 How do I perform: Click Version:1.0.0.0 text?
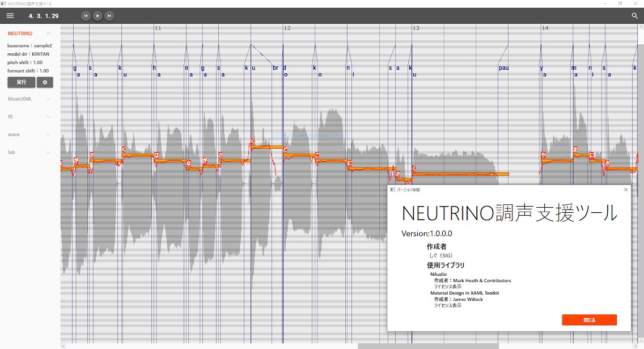click(x=427, y=233)
